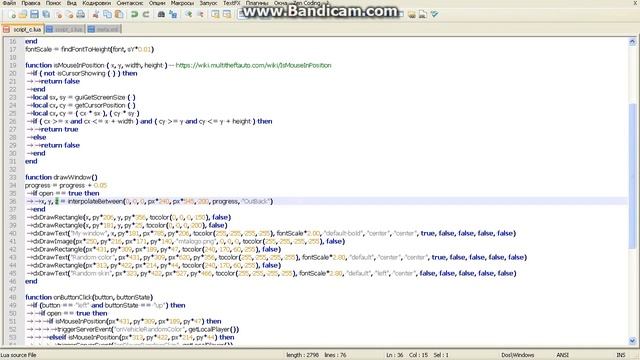
Task: Click the INS indicator in status bar
Action: (x=620, y=355)
